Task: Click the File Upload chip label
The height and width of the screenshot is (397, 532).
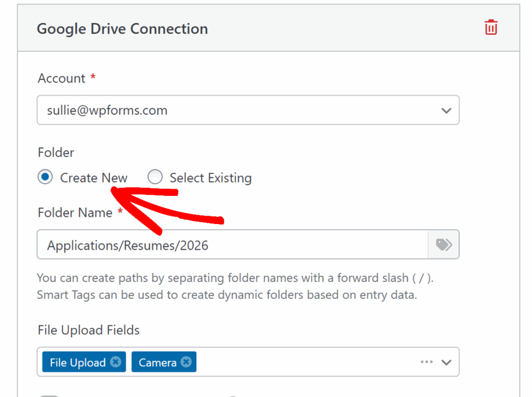Action: [x=77, y=363]
